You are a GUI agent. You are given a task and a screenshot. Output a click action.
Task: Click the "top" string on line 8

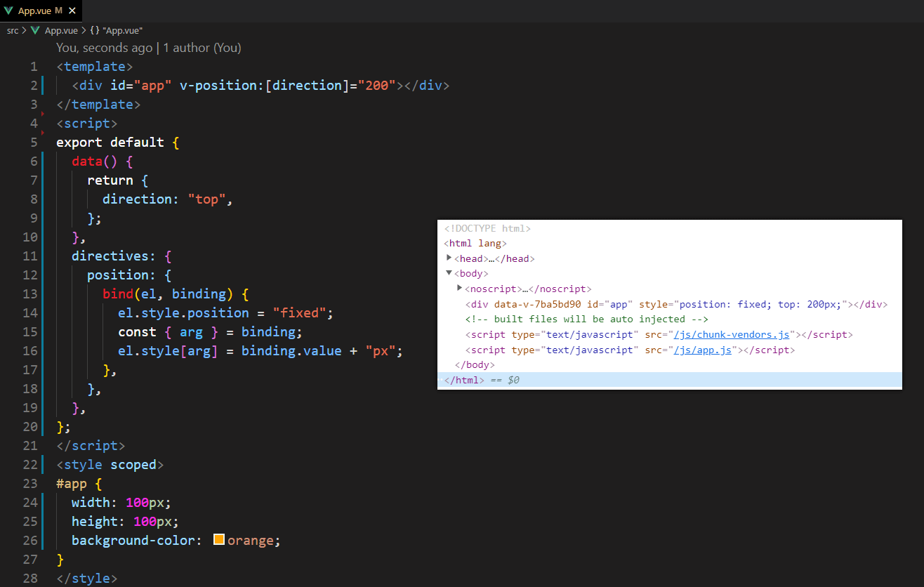click(x=207, y=199)
